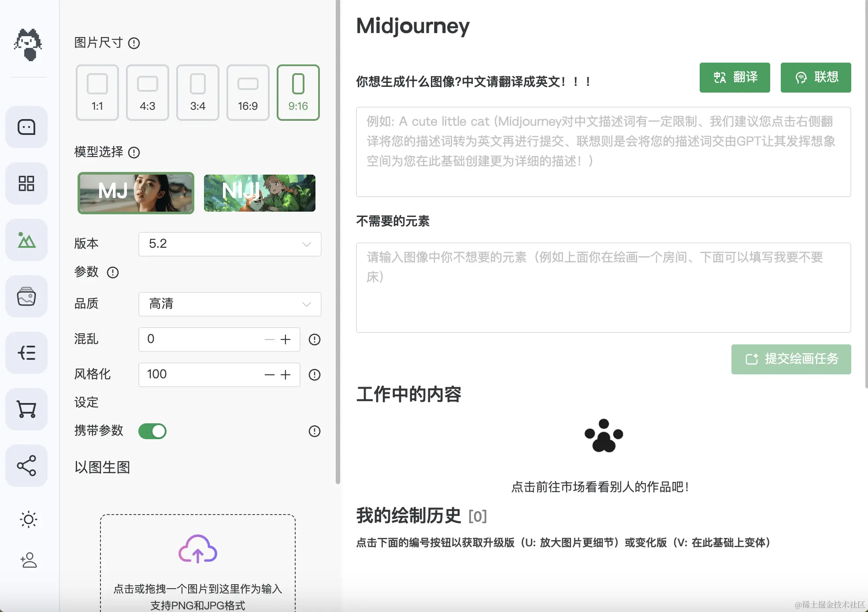The image size is (868, 612).
Task: Click the 翻译 translate button
Action: coord(735,78)
